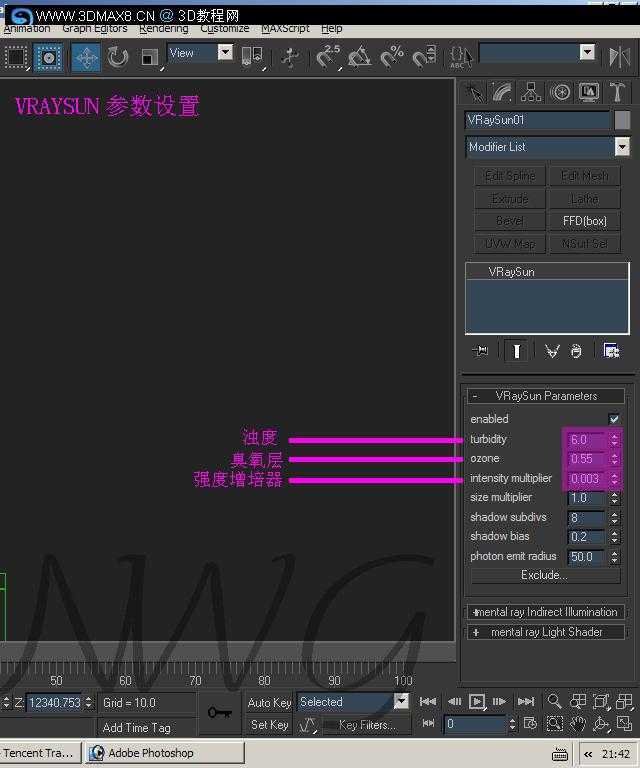The image size is (640, 768).
Task: Click the FFD(box) modifier button
Action: [585, 221]
